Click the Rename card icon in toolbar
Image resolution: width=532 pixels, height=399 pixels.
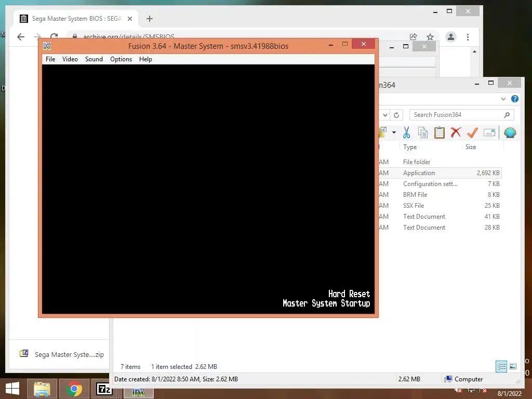(x=489, y=132)
